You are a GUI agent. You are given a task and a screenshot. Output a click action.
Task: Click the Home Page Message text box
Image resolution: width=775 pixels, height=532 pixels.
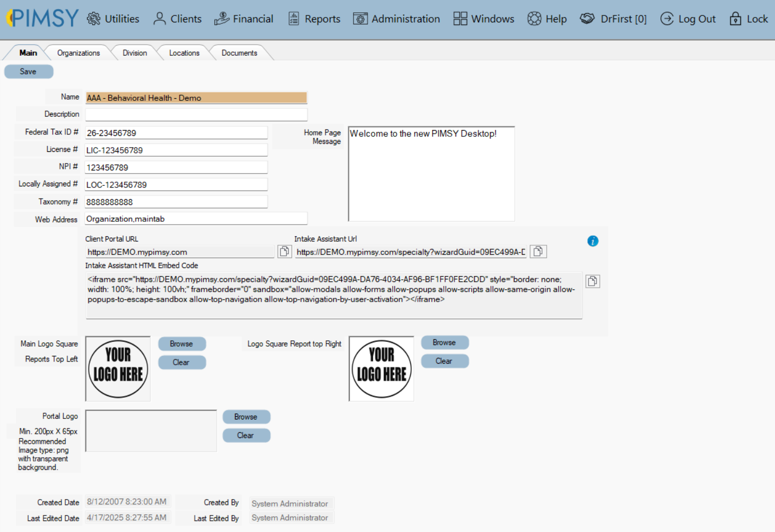[x=431, y=174]
